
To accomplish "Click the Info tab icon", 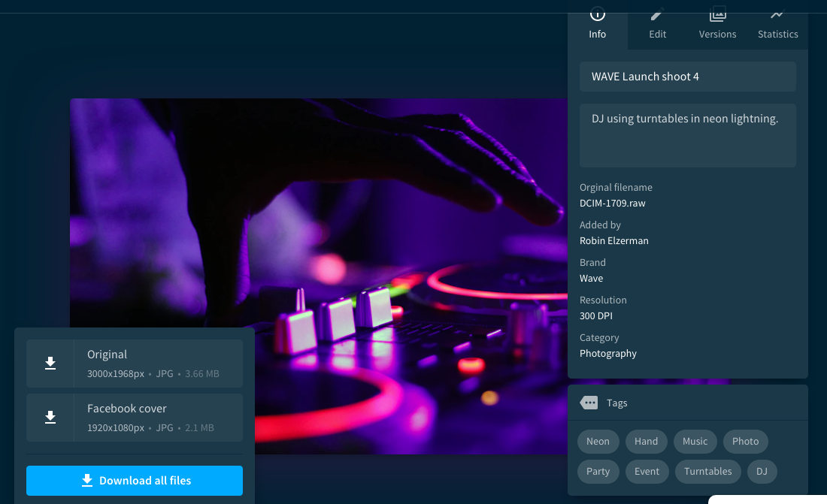I will click(x=597, y=14).
